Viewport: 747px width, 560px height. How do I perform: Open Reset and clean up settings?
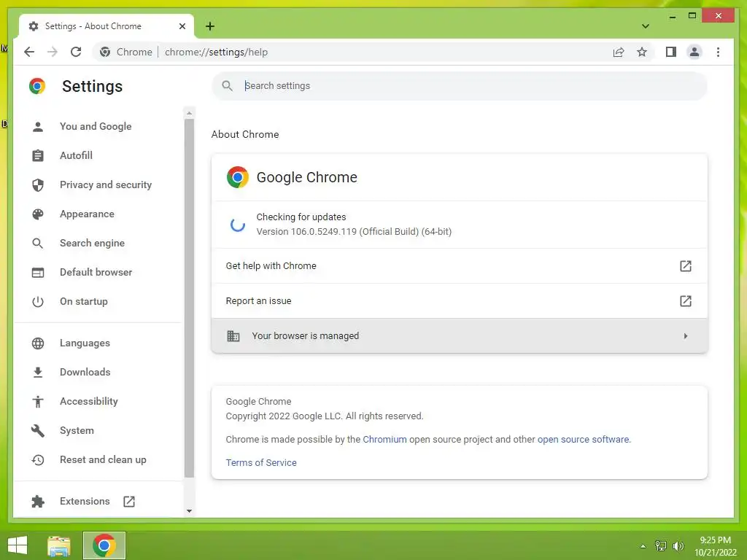103,459
